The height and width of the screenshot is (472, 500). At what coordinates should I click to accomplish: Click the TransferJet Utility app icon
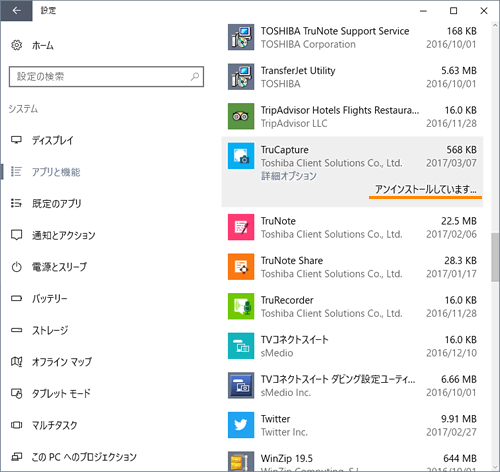pos(241,77)
